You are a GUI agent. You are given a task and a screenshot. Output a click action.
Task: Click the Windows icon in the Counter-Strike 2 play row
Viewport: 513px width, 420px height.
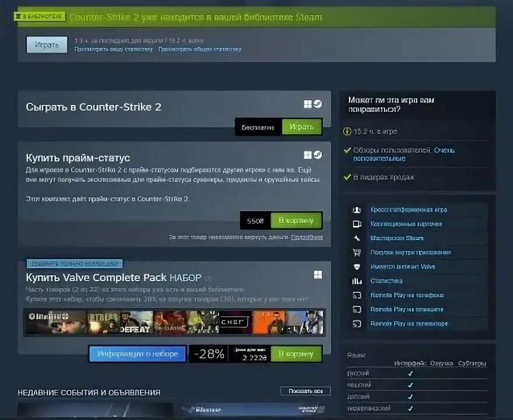pyautogui.click(x=308, y=104)
